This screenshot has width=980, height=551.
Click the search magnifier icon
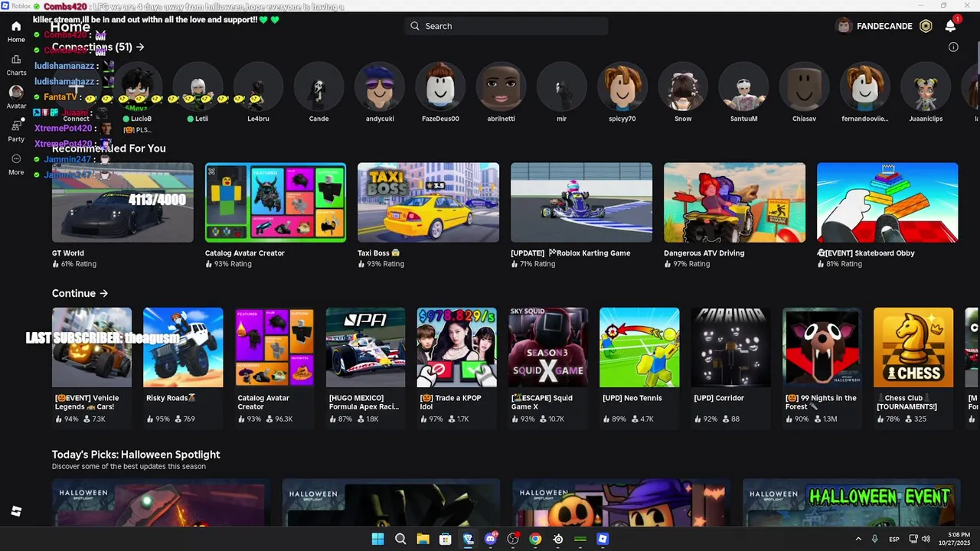[415, 26]
